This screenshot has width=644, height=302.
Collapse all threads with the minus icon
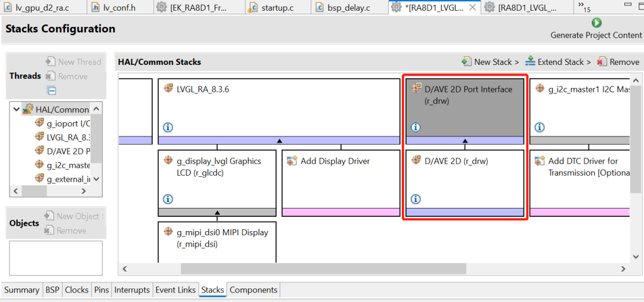(52, 91)
